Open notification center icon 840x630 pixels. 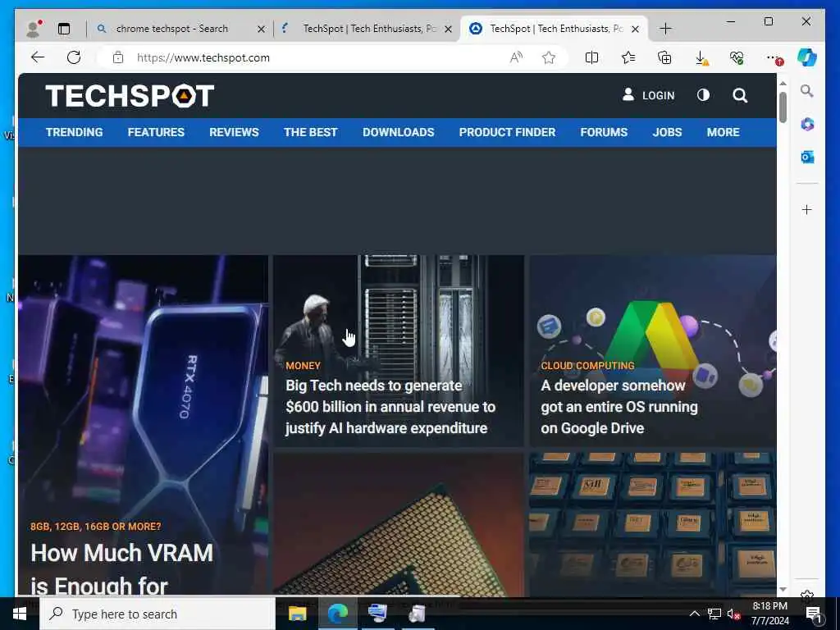814,614
